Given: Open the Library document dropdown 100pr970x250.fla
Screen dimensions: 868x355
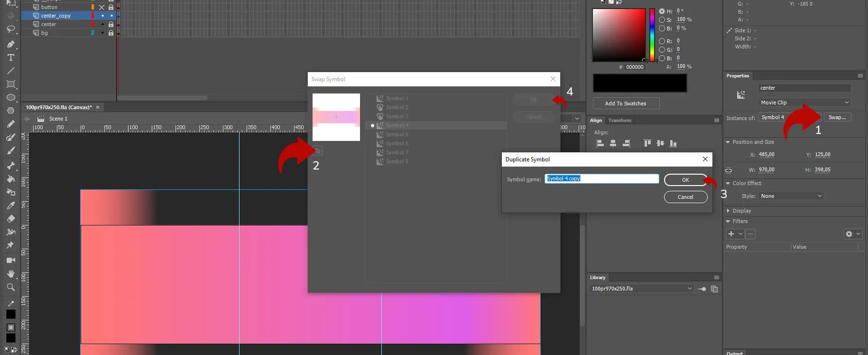Looking at the screenshot, I should click(x=642, y=289).
